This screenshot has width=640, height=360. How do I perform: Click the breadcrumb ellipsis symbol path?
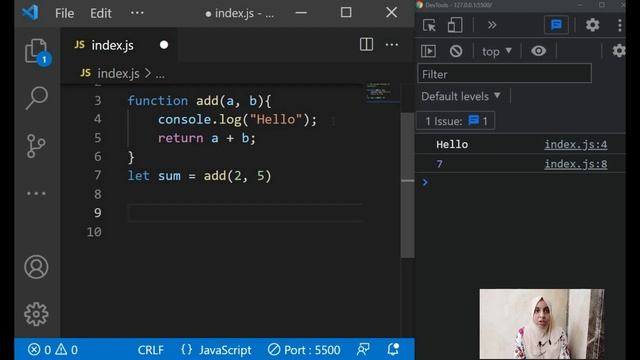(160, 74)
